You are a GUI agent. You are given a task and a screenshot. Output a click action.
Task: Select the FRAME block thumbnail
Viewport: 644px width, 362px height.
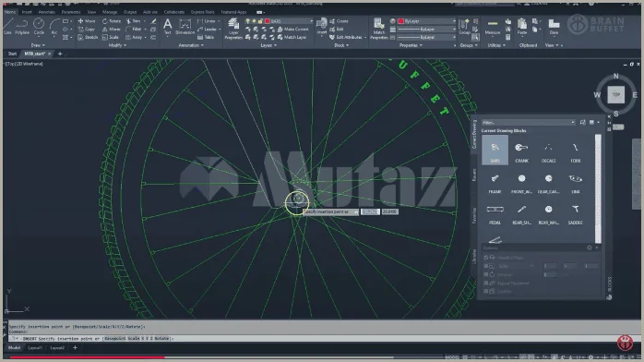pos(495,182)
